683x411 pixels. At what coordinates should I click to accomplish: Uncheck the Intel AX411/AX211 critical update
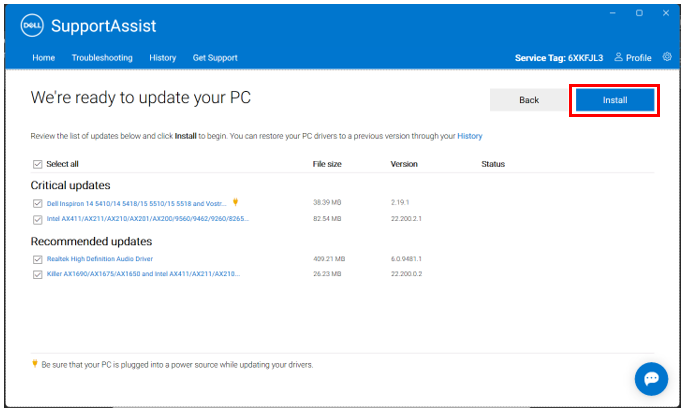point(37,219)
